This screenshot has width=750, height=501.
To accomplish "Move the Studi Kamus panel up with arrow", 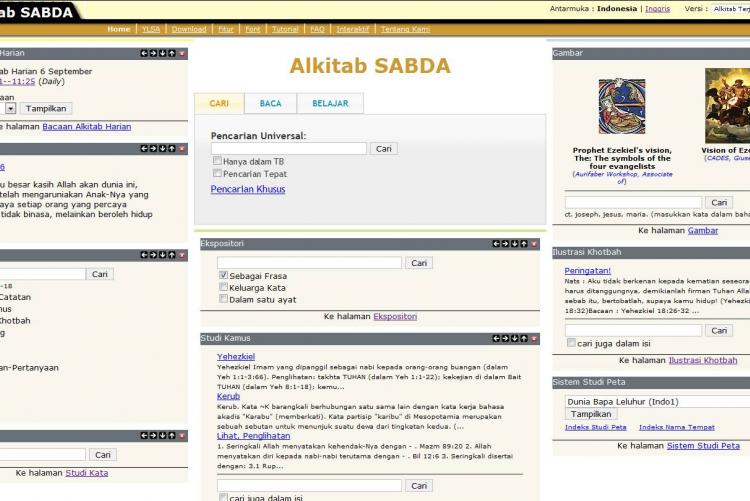I will click(x=524, y=338).
